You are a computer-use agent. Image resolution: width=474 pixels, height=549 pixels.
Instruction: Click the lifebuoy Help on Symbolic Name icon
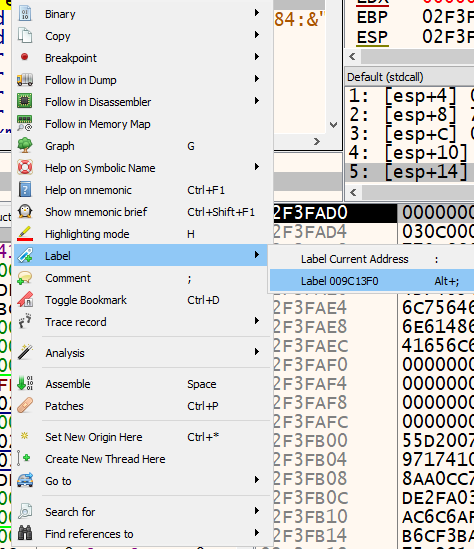(25, 167)
